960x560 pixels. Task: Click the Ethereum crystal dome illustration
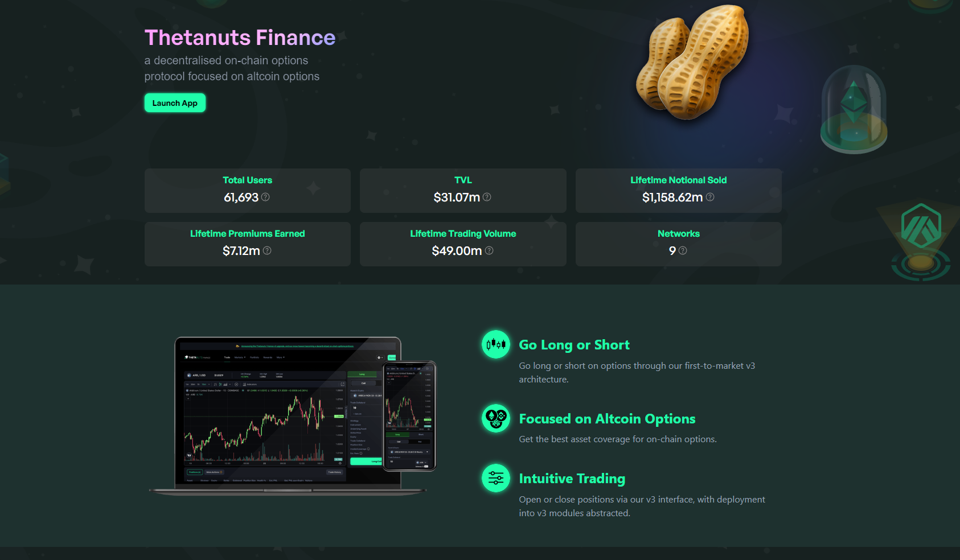pyautogui.click(x=854, y=109)
